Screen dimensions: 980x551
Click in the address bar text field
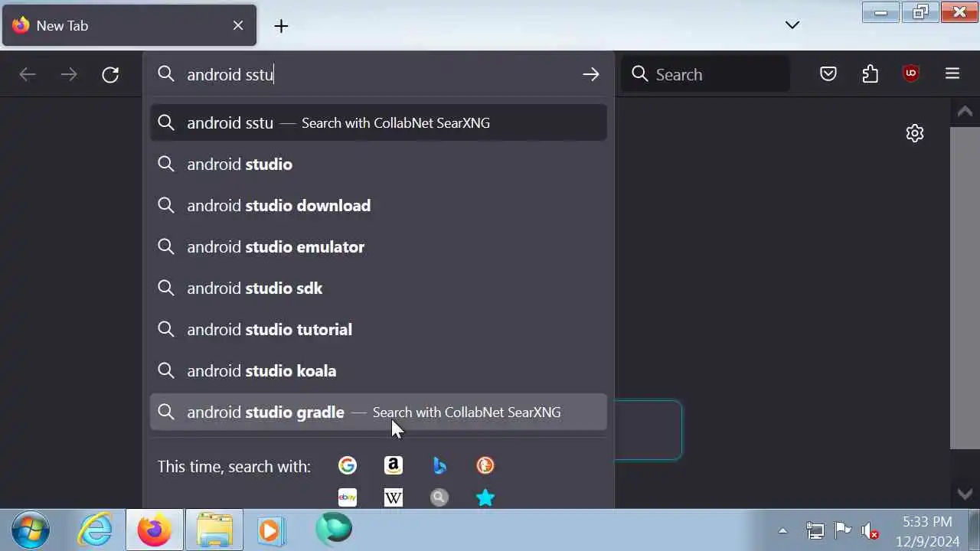[x=379, y=74]
